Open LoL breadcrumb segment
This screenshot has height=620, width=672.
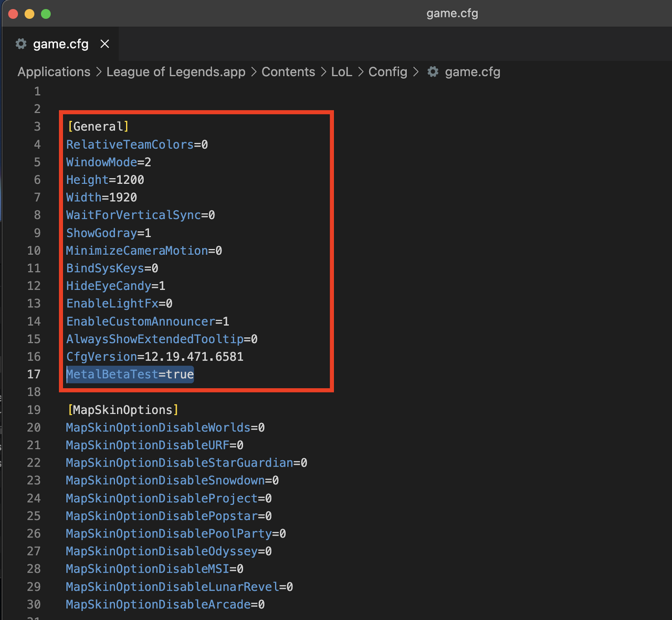click(342, 72)
